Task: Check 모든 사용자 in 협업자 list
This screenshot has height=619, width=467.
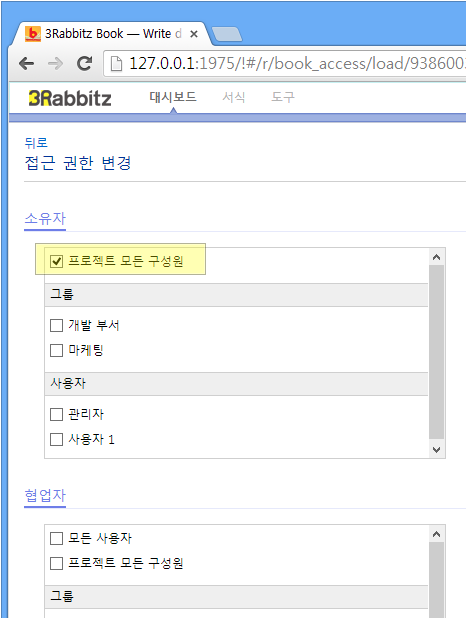Action: pyautogui.click(x=56, y=538)
